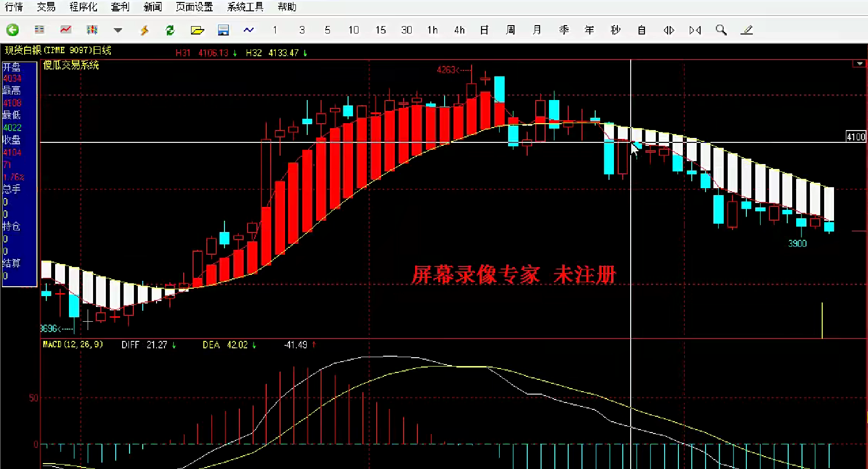The image size is (868, 469).
Task: Click the blue save disk icon
Action: point(224,31)
